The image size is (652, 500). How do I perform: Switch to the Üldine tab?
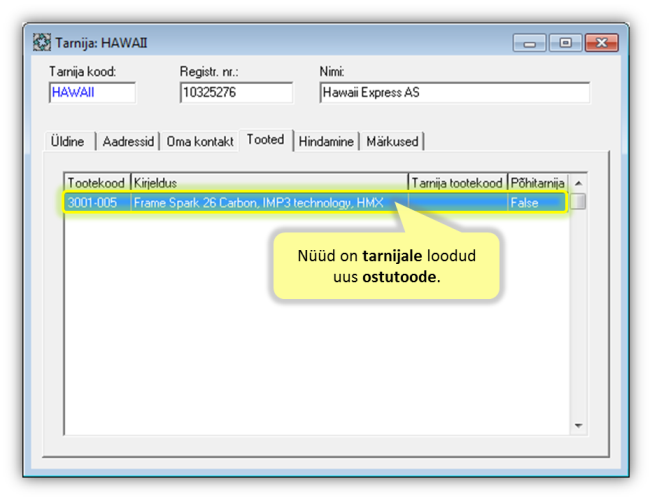[x=68, y=142]
